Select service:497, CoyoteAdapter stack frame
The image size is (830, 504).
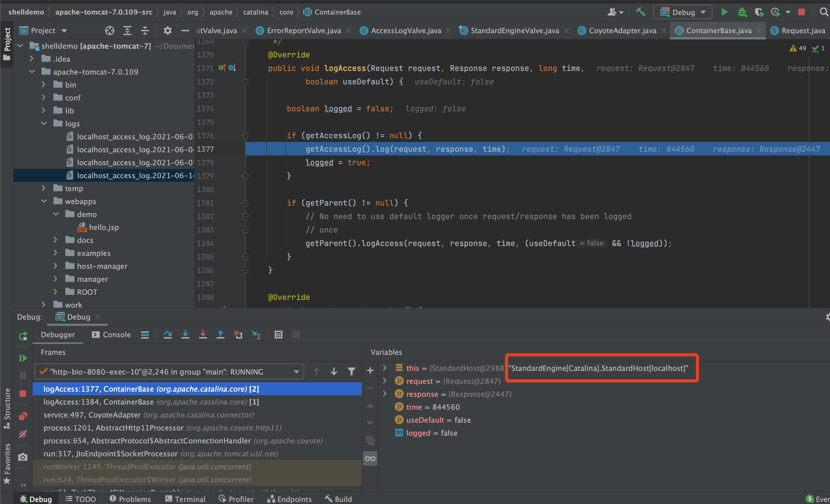[x=148, y=415]
